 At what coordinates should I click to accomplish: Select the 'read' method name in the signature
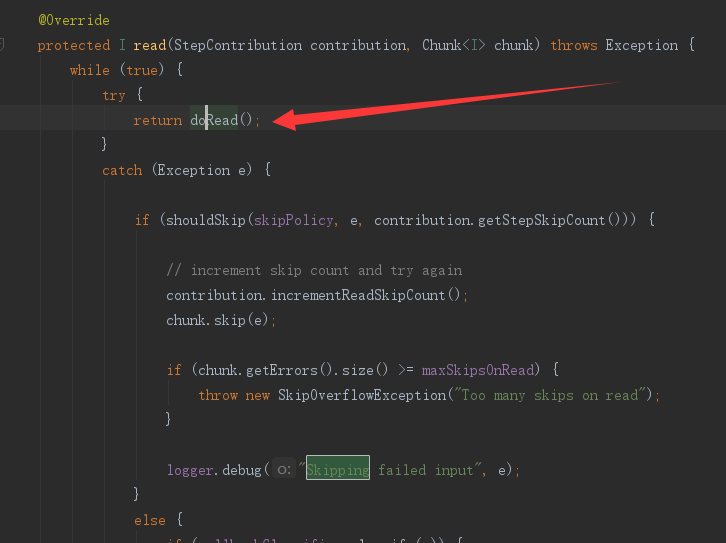[x=150, y=45]
